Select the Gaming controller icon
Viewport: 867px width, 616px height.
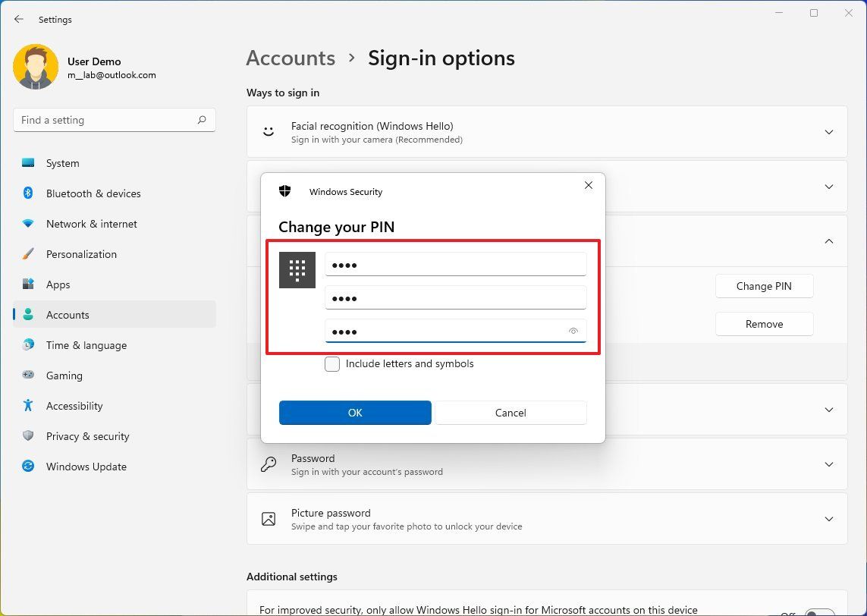click(x=27, y=376)
